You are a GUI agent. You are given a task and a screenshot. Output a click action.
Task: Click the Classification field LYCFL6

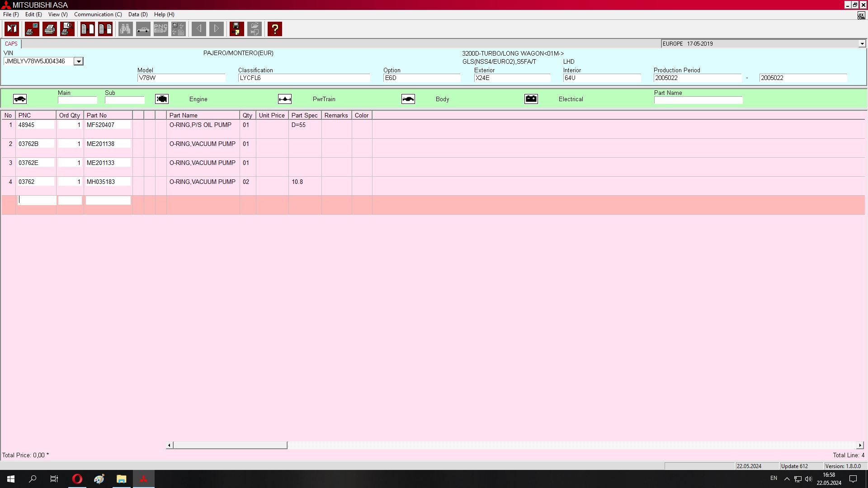[x=304, y=78]
